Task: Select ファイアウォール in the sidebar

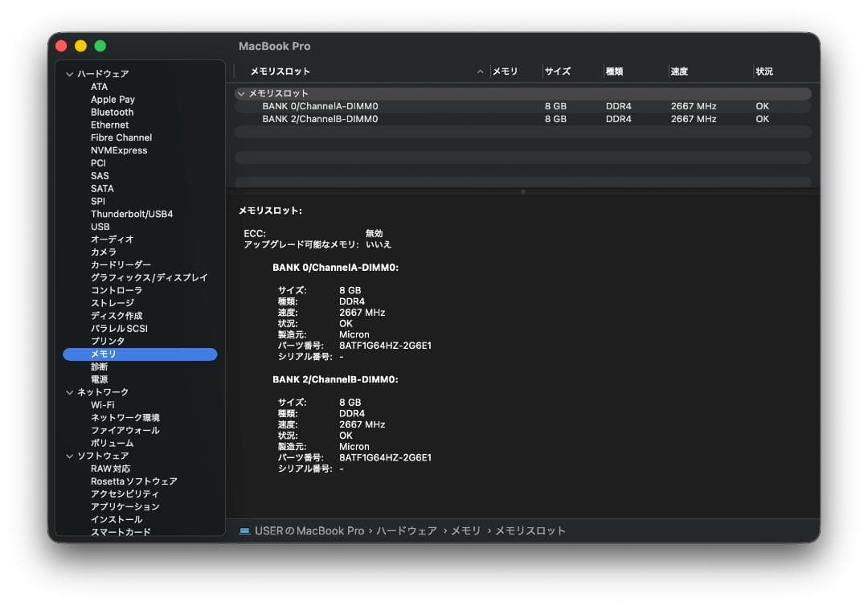Action: 125,431
